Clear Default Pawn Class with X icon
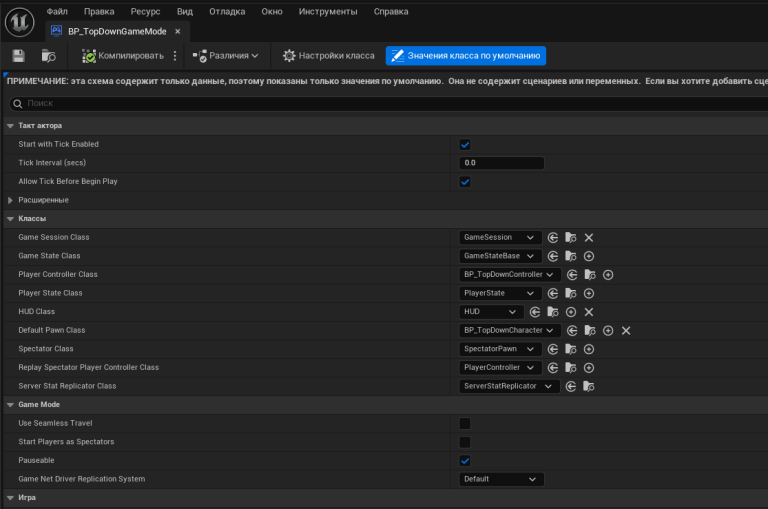The image size is (768, 509). click(626, 331)
